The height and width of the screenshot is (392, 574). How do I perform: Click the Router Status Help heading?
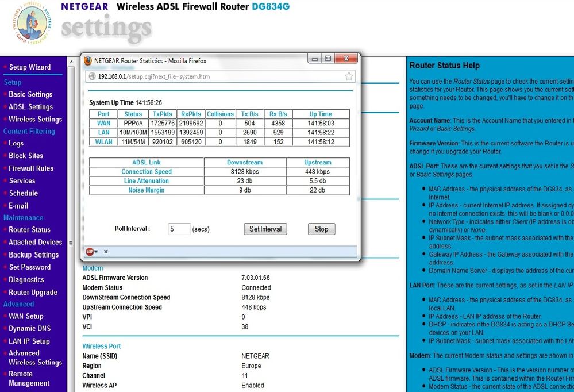pyautogui.click(x=444, y=66)
